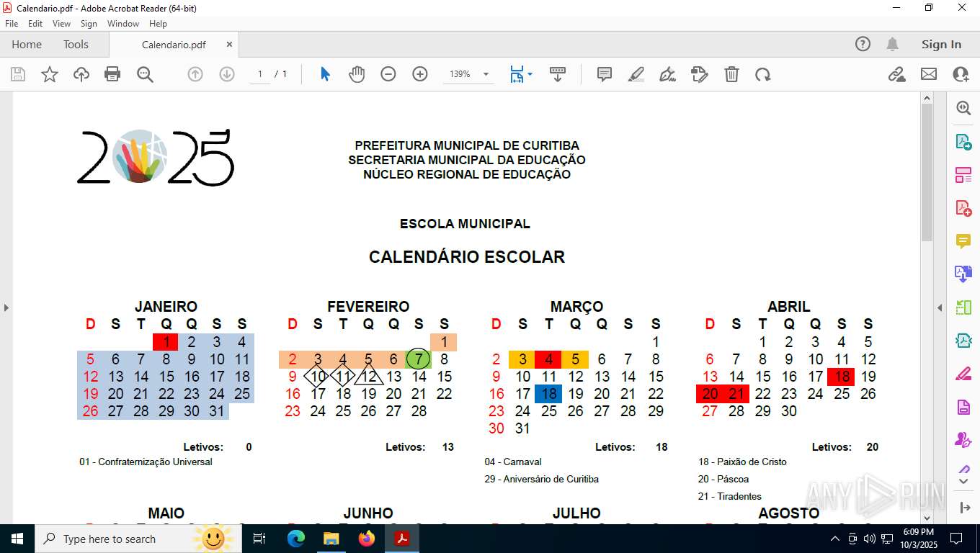Image resolution: width=980 pixels, height=553 pixels.
Task: Close the Calendario.pdf tab
Action: [x=229, y=44]
